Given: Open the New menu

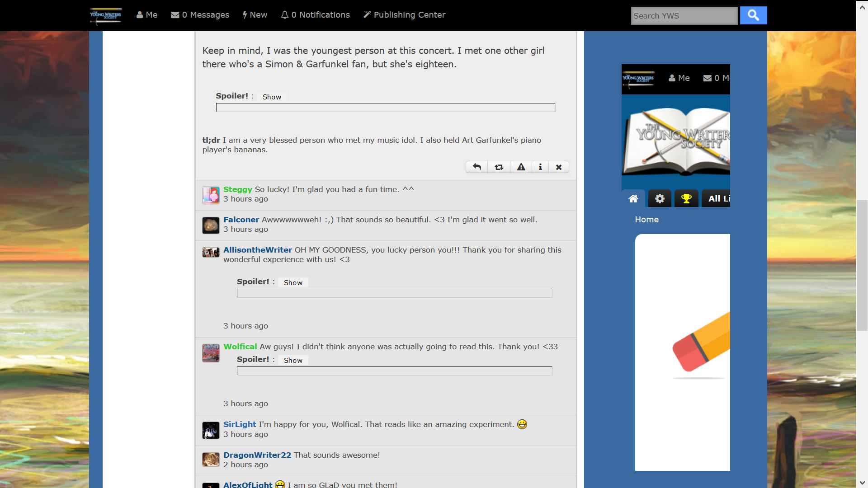Looking at the screenshot, I should [x=255, y=15].
